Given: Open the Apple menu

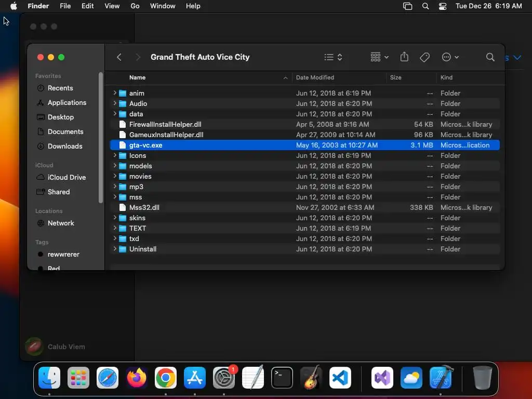Looking at the screenshot, I should coord(14,6).
